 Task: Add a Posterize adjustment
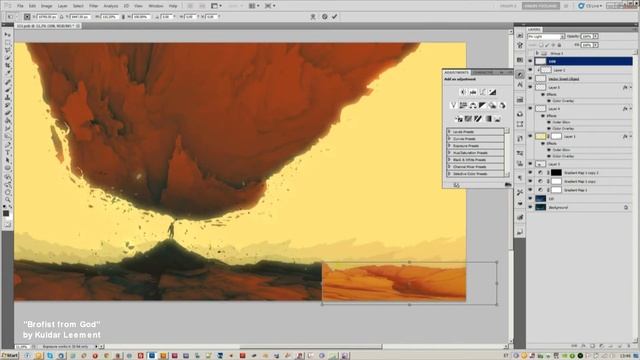click(468, 119)
